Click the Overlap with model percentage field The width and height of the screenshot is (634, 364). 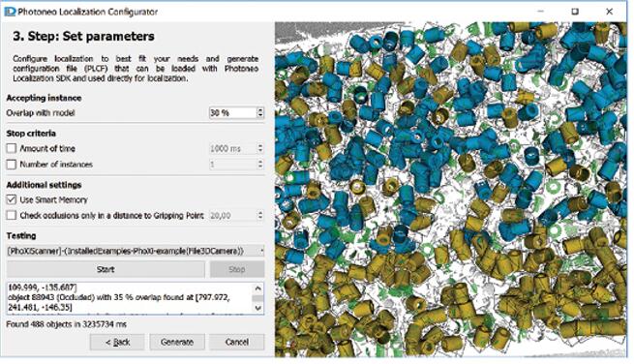click(233, 113)
